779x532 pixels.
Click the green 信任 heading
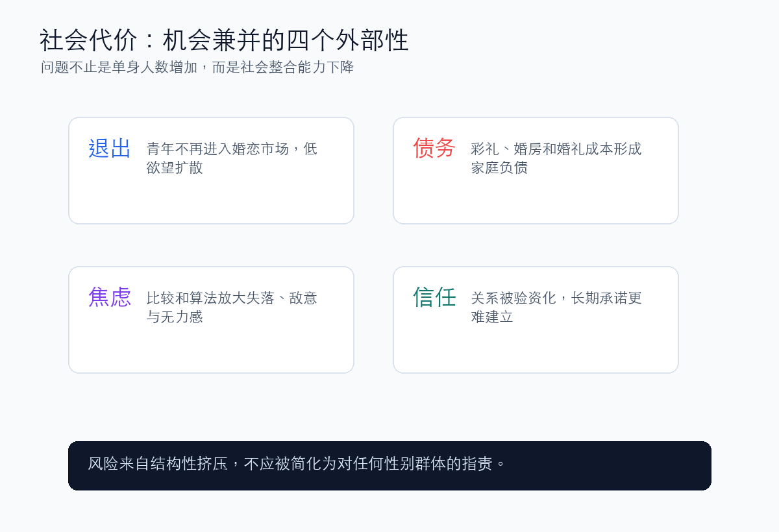pos(434,298)
